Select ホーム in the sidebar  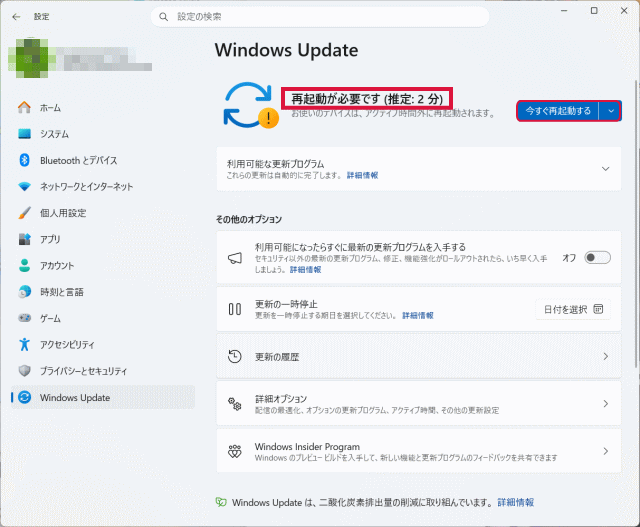103,108
